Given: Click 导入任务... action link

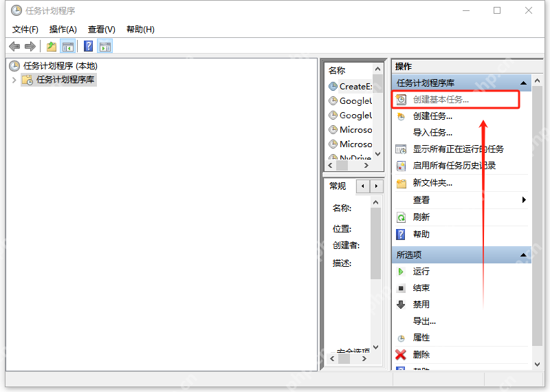Looking at the screenshot, I should (x=432, y=133).
